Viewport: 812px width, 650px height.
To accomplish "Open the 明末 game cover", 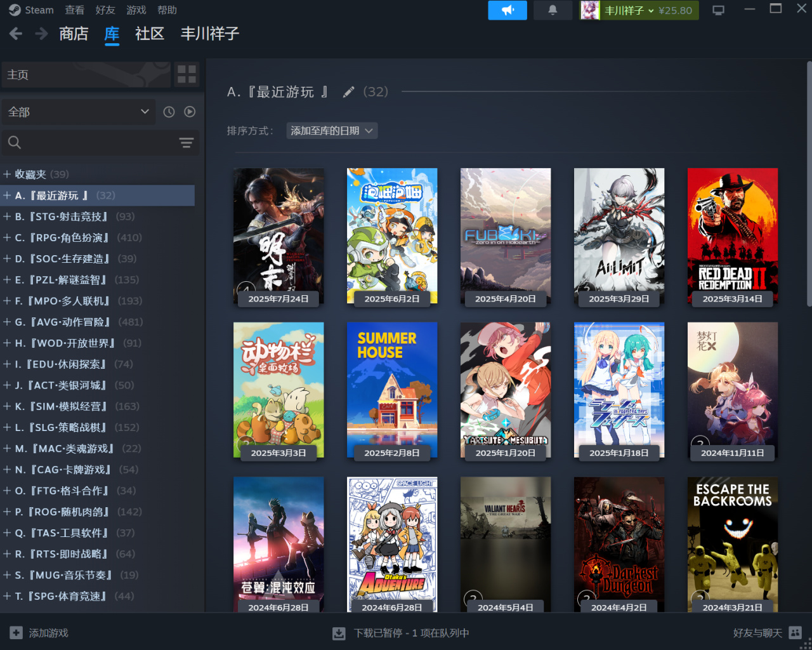I will tap(278, 235).
